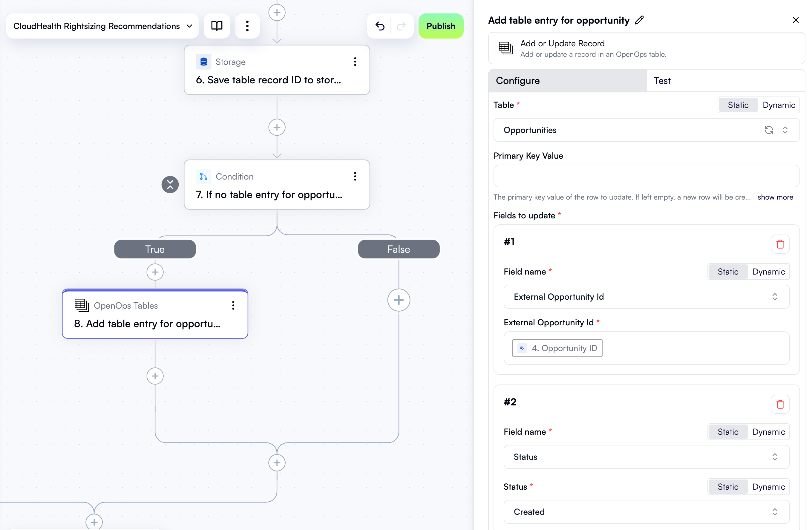Open the three-dot menu on the Storage node

(355, 62)
